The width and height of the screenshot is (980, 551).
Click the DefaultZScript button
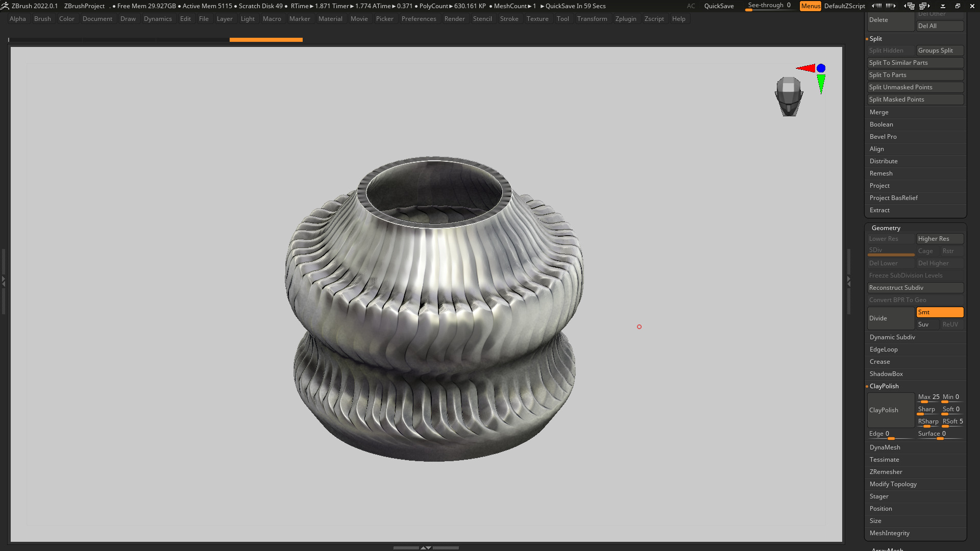(x=844, y=6)
